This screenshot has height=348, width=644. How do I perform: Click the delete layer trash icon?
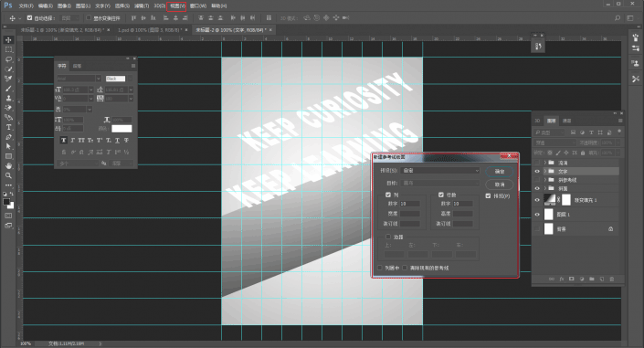(611, 279)
